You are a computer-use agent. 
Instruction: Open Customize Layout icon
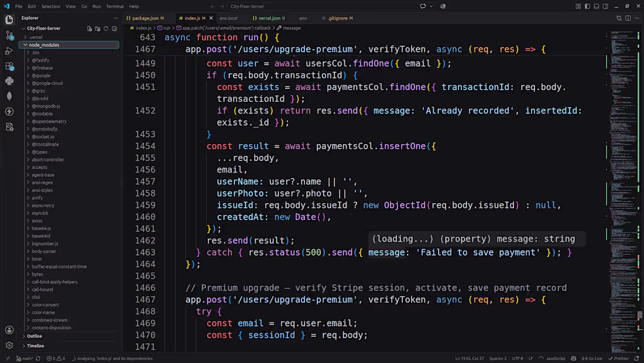point(578,6)
